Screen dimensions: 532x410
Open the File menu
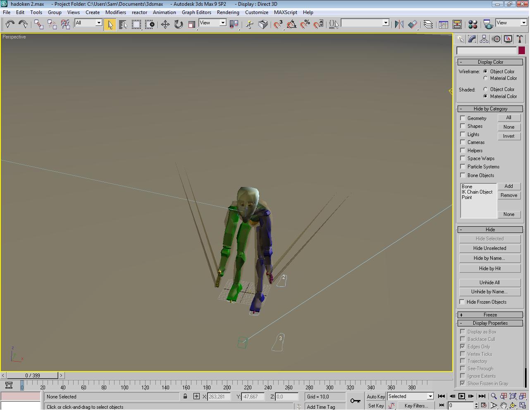tap(7, 12)
